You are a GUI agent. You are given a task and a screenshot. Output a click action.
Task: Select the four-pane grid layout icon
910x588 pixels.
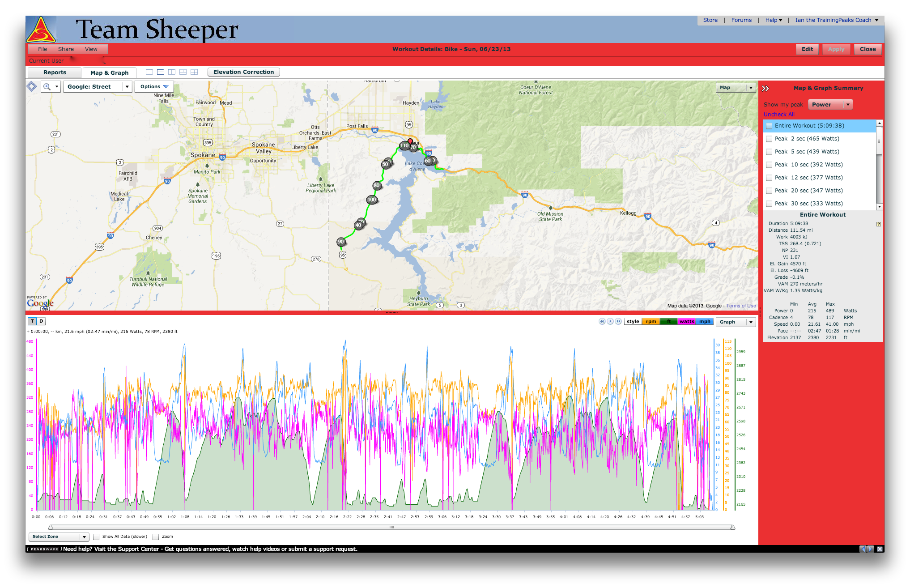pyautogui.click(x=194, y=72)
